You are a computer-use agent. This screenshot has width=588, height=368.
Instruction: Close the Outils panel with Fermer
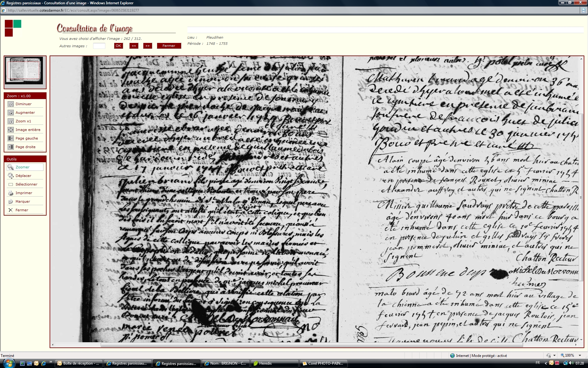coord(11,210)
